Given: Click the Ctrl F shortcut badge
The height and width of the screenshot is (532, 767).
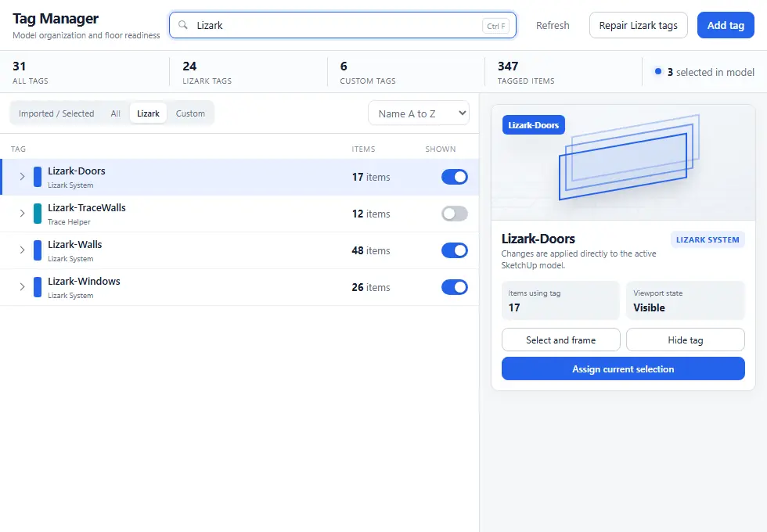Looking at the screenshot, I should tap(496, 26).
